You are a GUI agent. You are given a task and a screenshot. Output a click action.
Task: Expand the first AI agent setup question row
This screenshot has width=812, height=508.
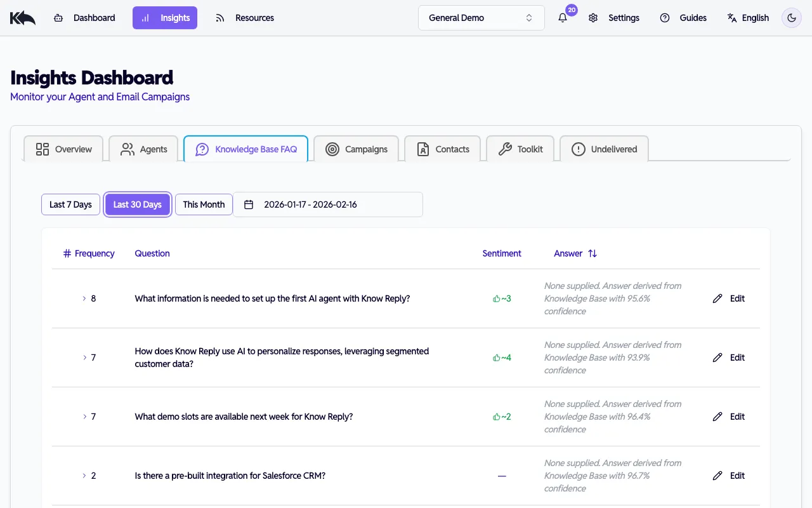pos(84,298)
